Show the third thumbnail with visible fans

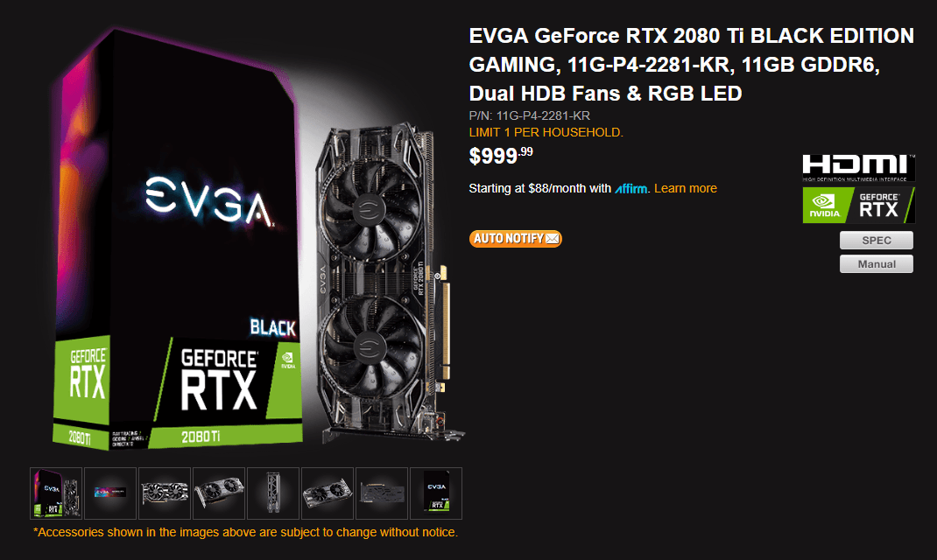pyautogui.click(x=327, y=493)
